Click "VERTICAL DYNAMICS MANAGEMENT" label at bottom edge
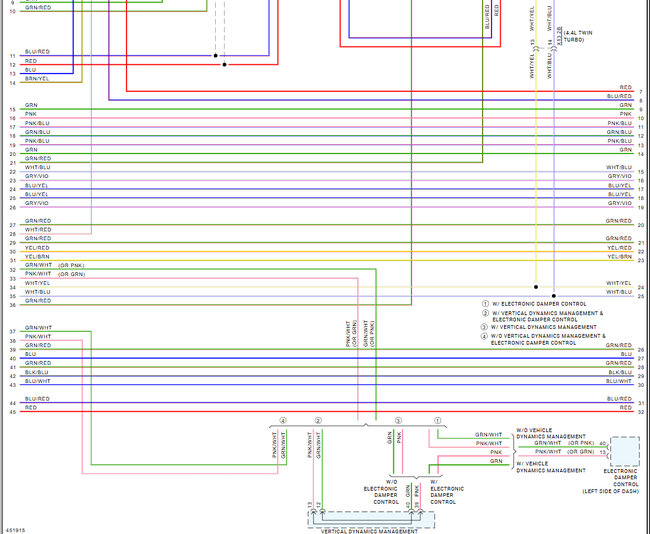The image size is (650, 534). [x=369, y=531]
